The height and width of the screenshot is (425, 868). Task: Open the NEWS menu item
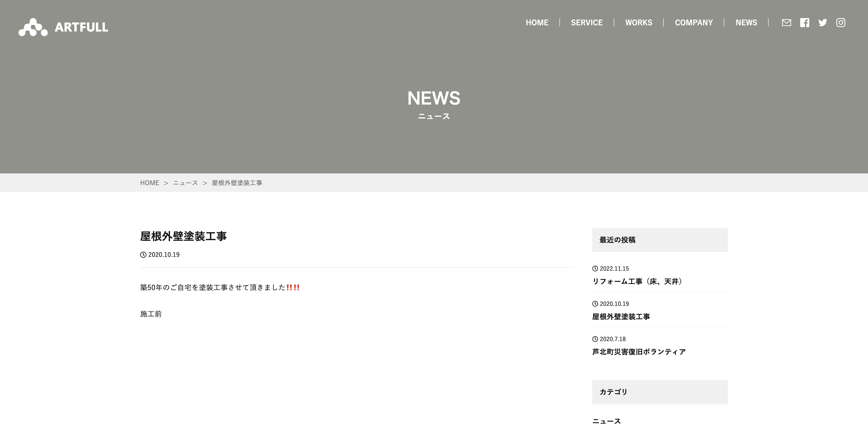(746, 23)
